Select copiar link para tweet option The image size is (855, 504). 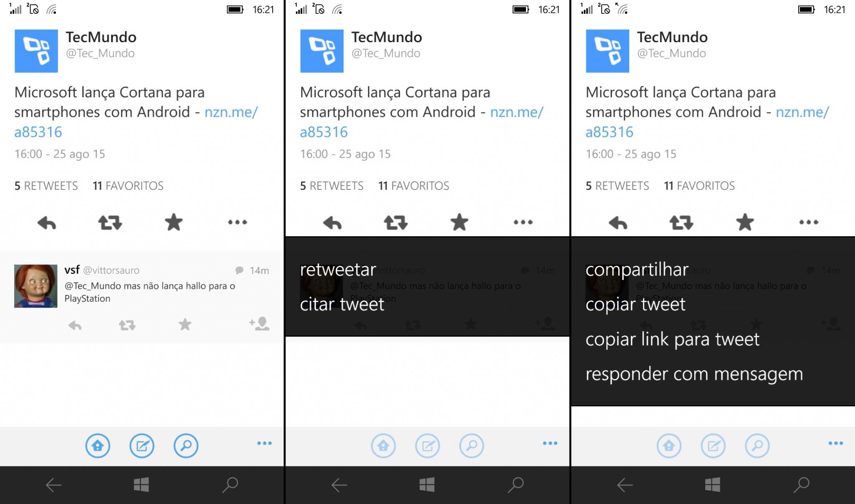[x=673, y=339]
